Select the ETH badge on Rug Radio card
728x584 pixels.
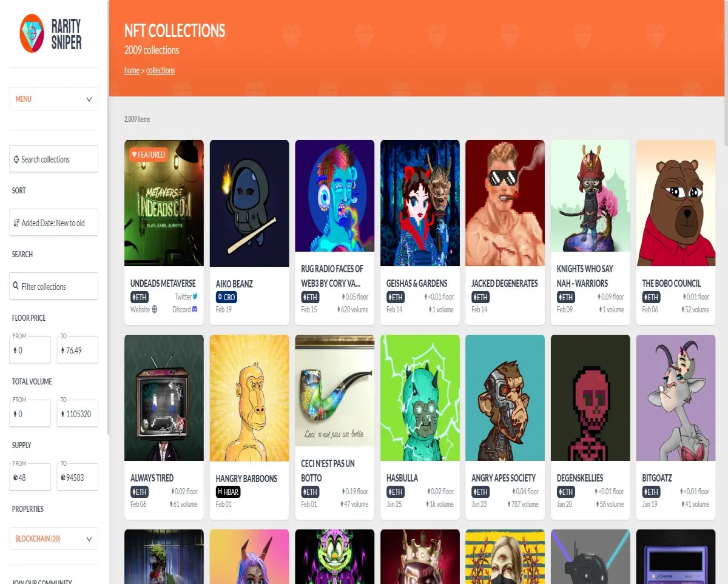point(311,297)
